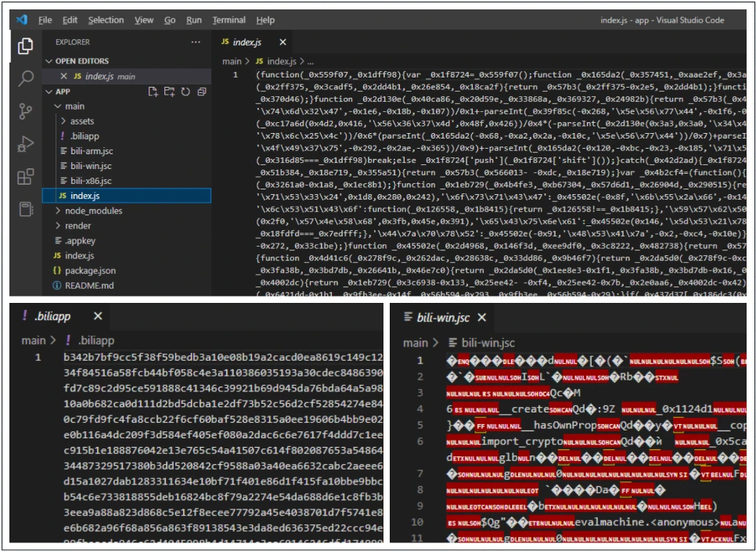Screen dimensions: 756x551
Task: Refresh the APP explorer tree
Action: pos(185,92)
